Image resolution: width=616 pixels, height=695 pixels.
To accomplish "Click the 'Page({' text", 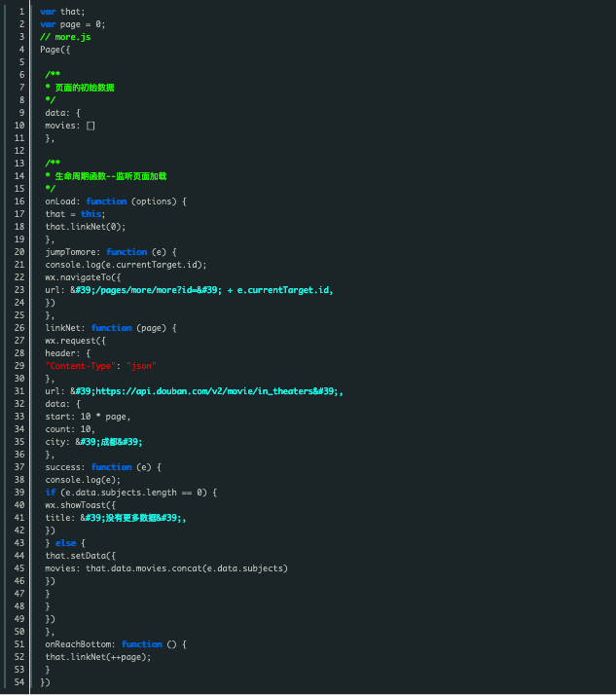I will 54,50.
